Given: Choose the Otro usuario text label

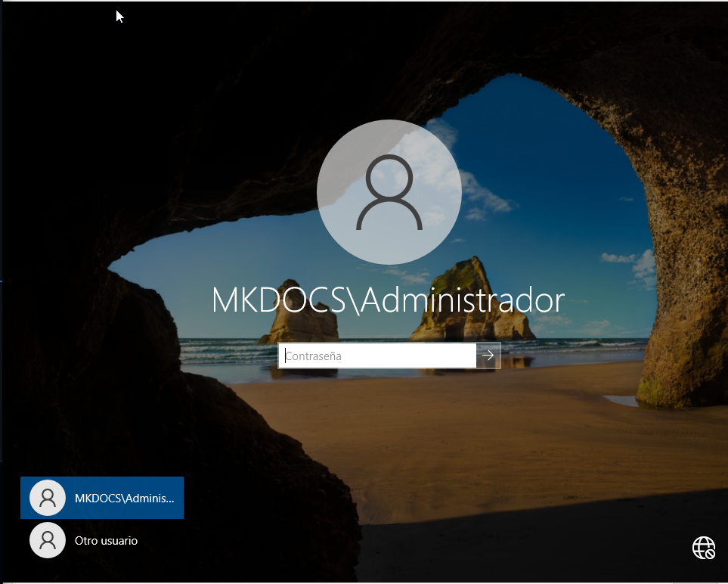Looking at the screenshot, I should (x=106, y=541).
